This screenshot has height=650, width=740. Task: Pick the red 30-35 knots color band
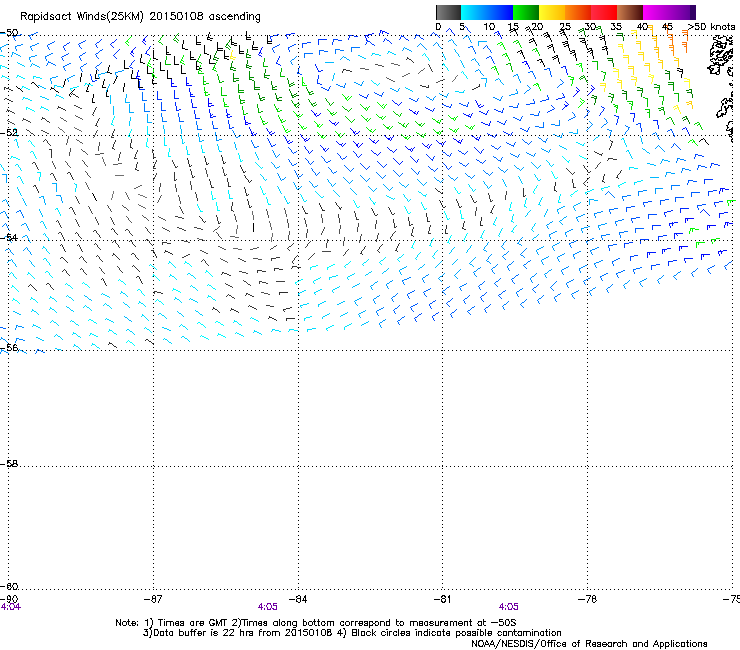pos(604,12)
